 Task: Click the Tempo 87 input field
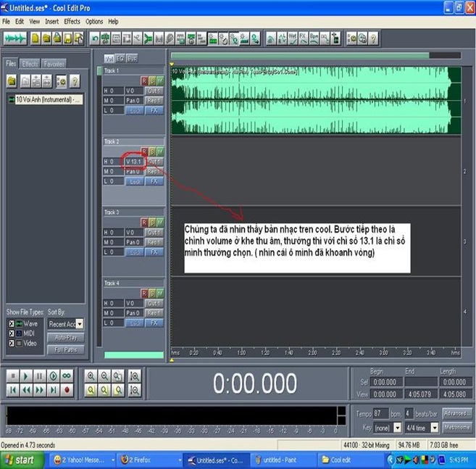(380, 413)
